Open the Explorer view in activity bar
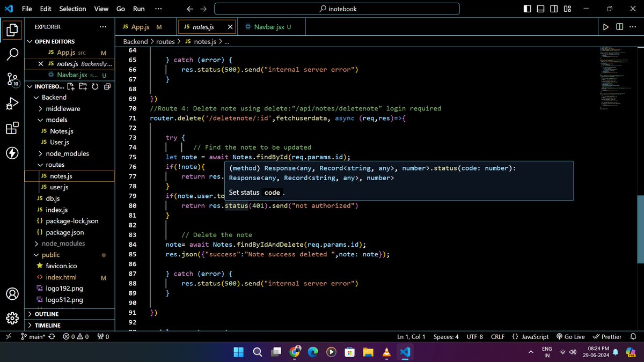 tap(12, 29)
